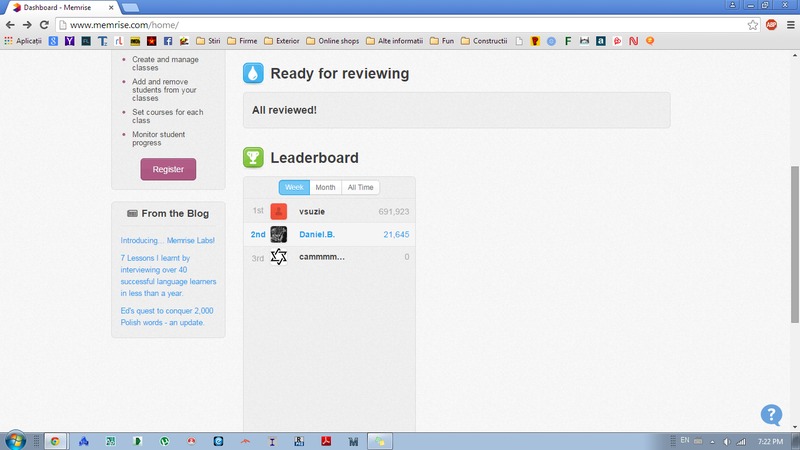Screen dimensions: 800x450
Task: Open the Exterior bookmarks folder
Action: (282, 41)
